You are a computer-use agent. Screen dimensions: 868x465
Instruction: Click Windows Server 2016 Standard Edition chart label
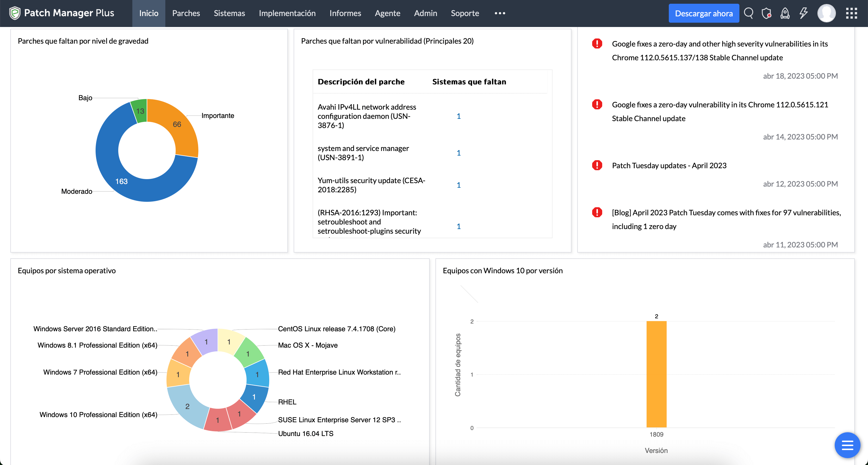[x=95, y=329]
